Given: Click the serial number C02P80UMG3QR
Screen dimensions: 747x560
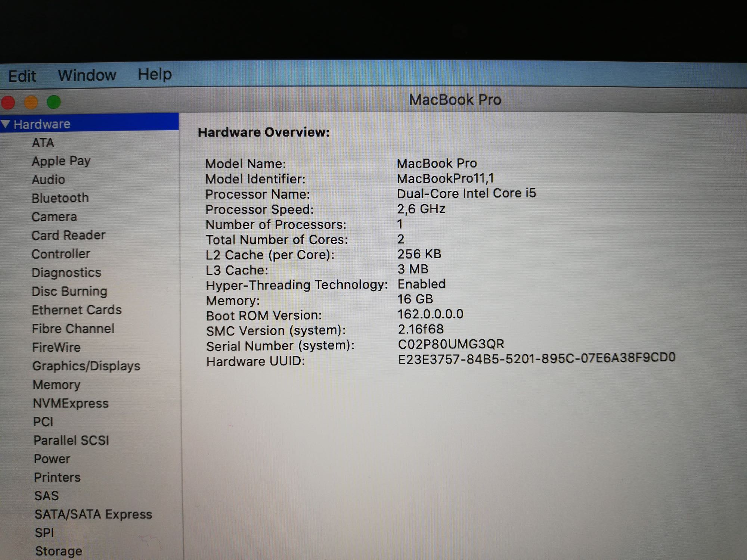Looking at the screenshot, I should tap(451, 344).
